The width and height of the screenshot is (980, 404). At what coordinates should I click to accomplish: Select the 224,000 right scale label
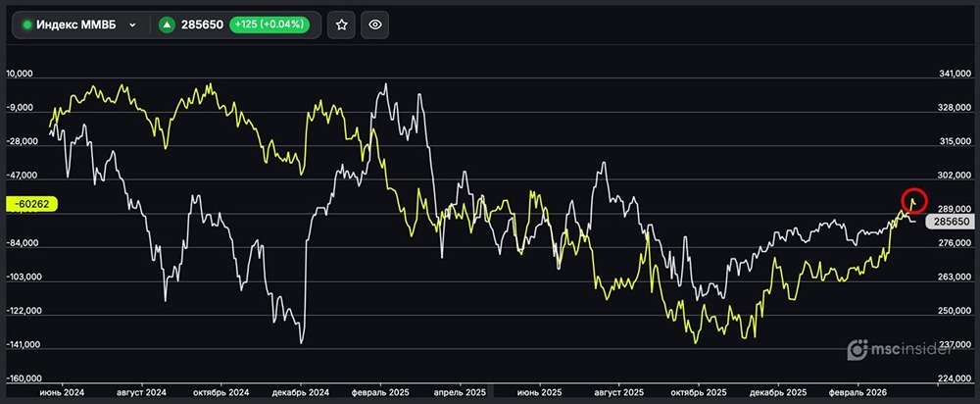pyautogui.click(x=951, y=379)
